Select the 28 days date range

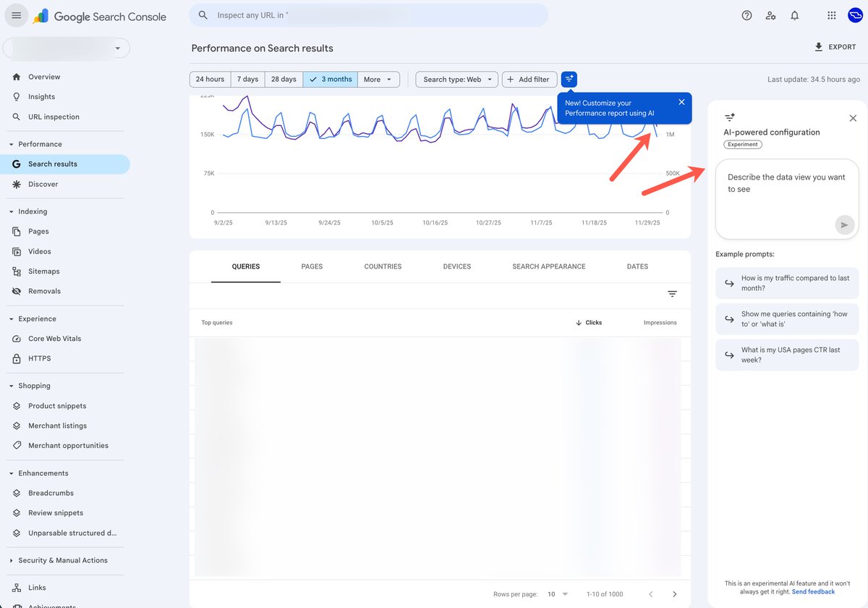click(x=284, y=79)
